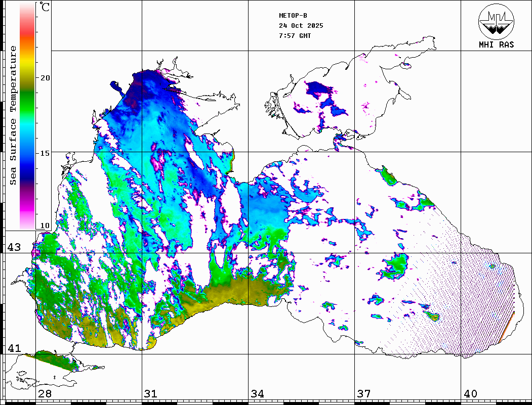Click the vertical Sea Surface Temperature label
Viewport: 532px width, 405px height.
[14, 115]
